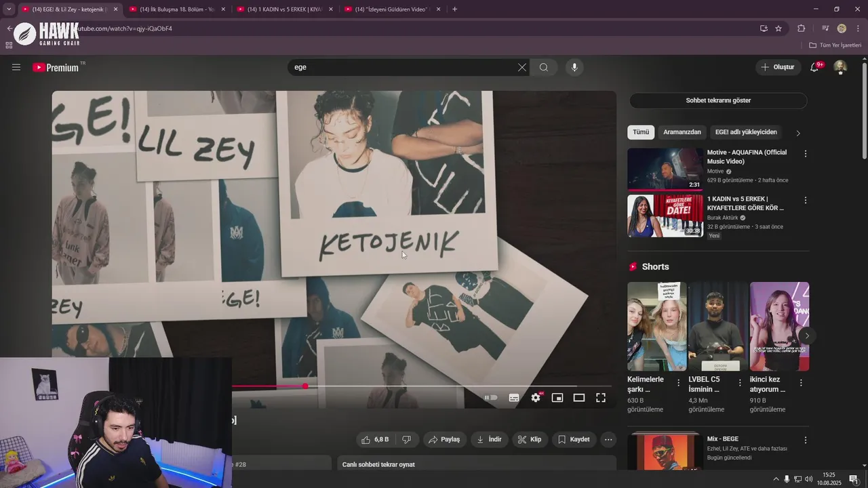Open more actions under the video
Screen dimensions: 868x488
pyautogui.click(x=608, y=439)
